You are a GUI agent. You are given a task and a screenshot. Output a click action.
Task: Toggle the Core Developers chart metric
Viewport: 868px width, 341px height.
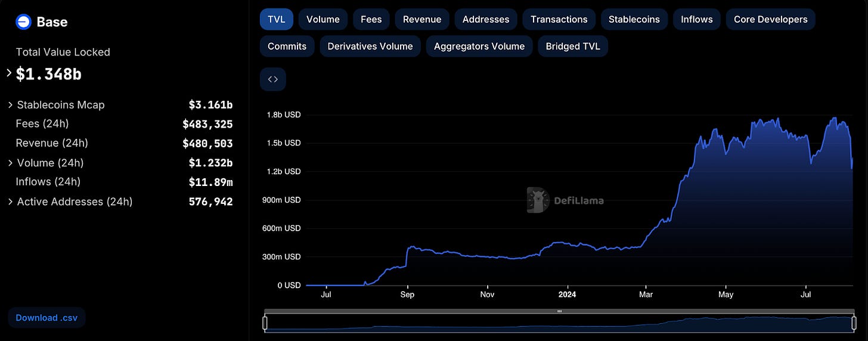tap(771, 19)
